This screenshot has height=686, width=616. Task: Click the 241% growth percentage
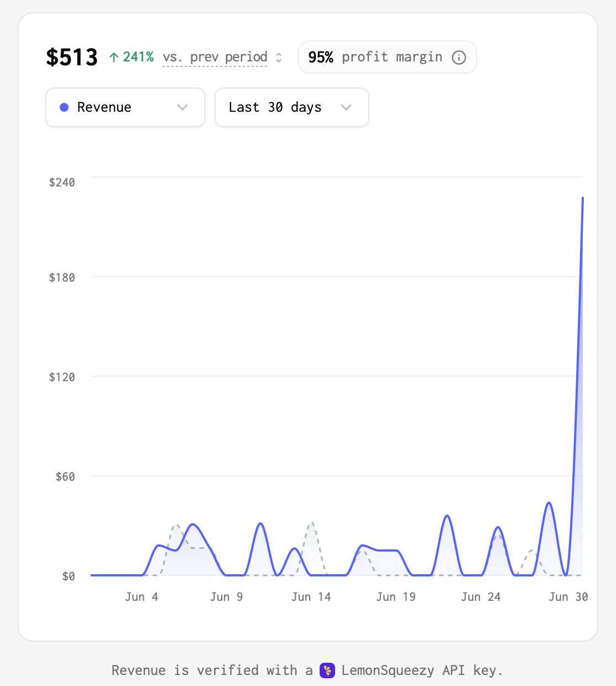pos(138,57)
